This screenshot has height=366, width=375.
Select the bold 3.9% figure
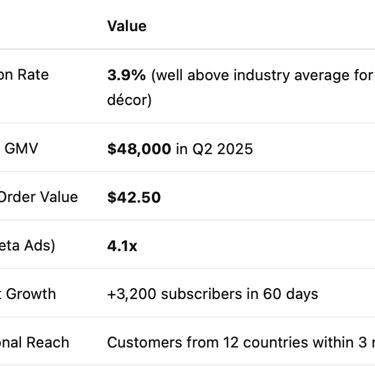point(126,75)
